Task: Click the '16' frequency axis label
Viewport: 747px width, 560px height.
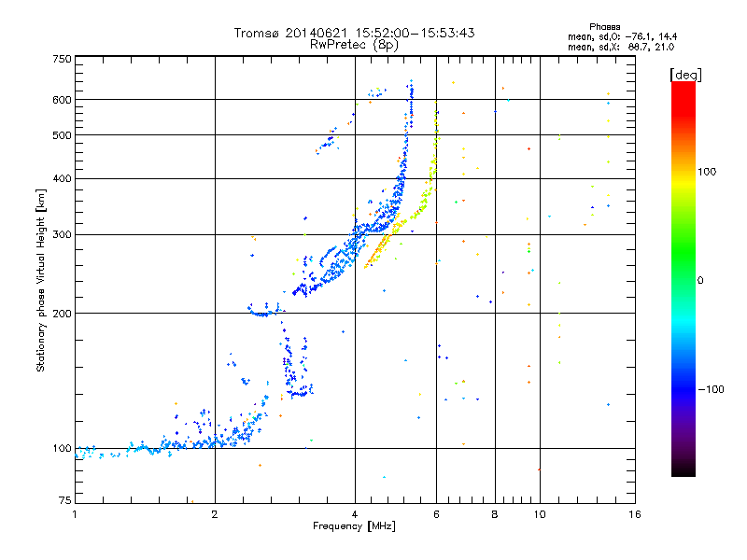Action: [x=635, y=514]
